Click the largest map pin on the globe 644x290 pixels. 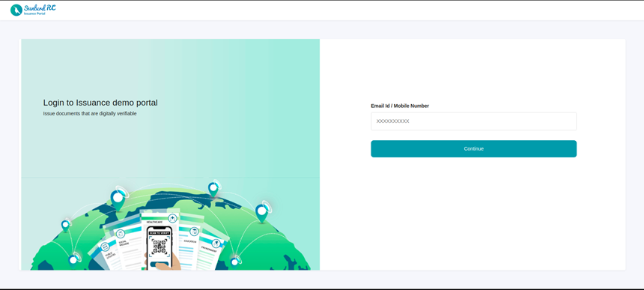pos(118,199)
